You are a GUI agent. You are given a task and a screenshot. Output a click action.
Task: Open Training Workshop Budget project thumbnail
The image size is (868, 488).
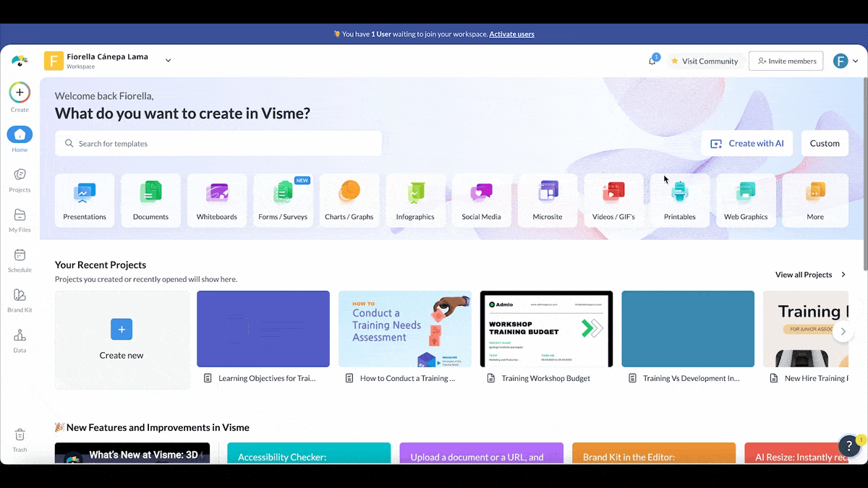[546, 329]
